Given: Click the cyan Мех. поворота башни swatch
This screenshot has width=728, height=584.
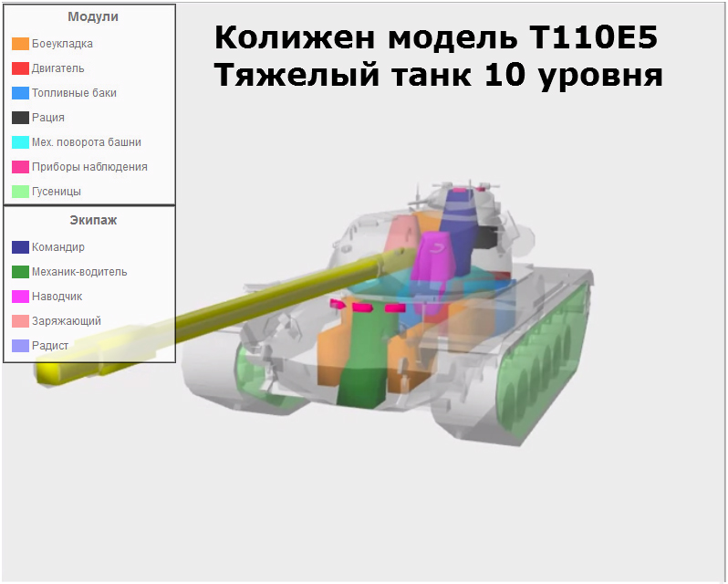Looking at the screenshot, I should [20, 142].
